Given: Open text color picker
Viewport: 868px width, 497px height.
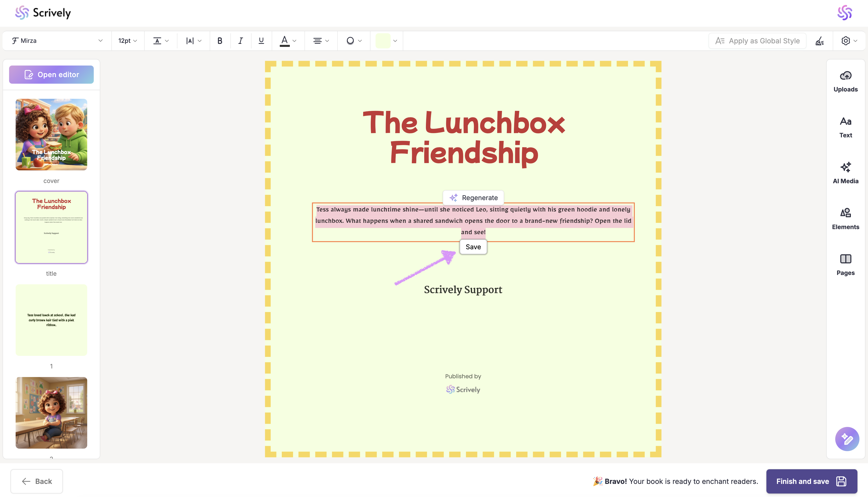Looking at the screenshot, I should click(x=288, y=41).
